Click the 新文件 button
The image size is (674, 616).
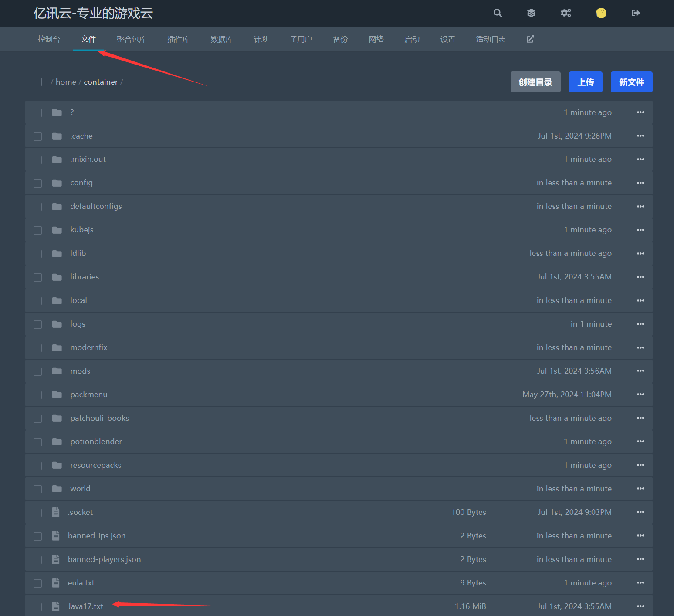(632, 82)
